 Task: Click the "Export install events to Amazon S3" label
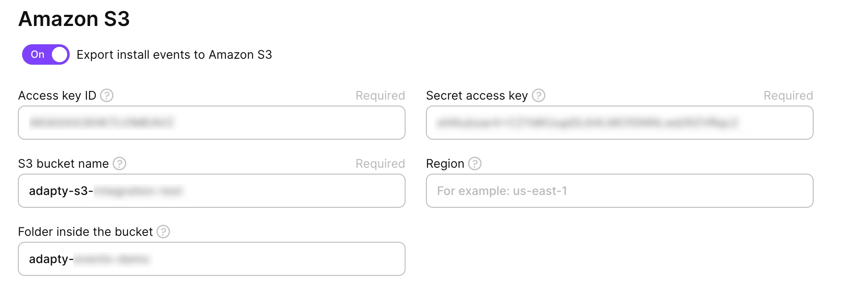pyautogui.click(x=174, y=55)
